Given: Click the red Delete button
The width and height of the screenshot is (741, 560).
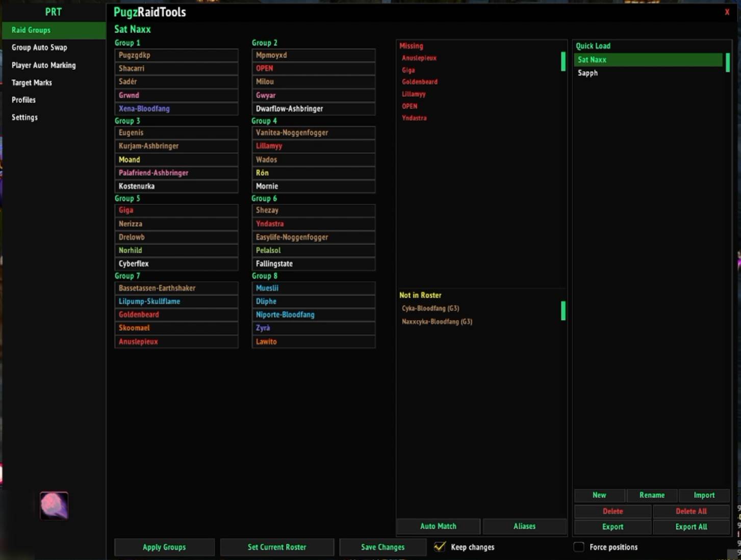Looking at the screenshot, I should click(613, 511).
